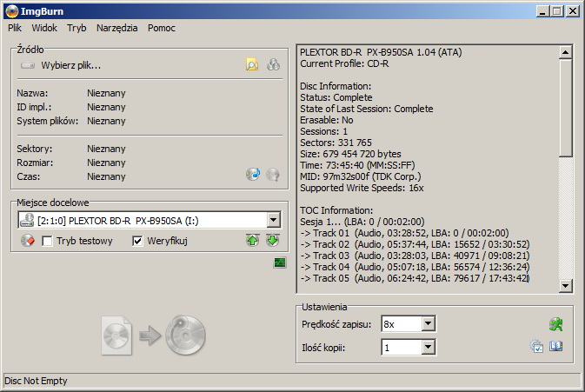Click the erase disc icon by Tryb testowy
Screen dimensions: 585x392
coord(28,241)
